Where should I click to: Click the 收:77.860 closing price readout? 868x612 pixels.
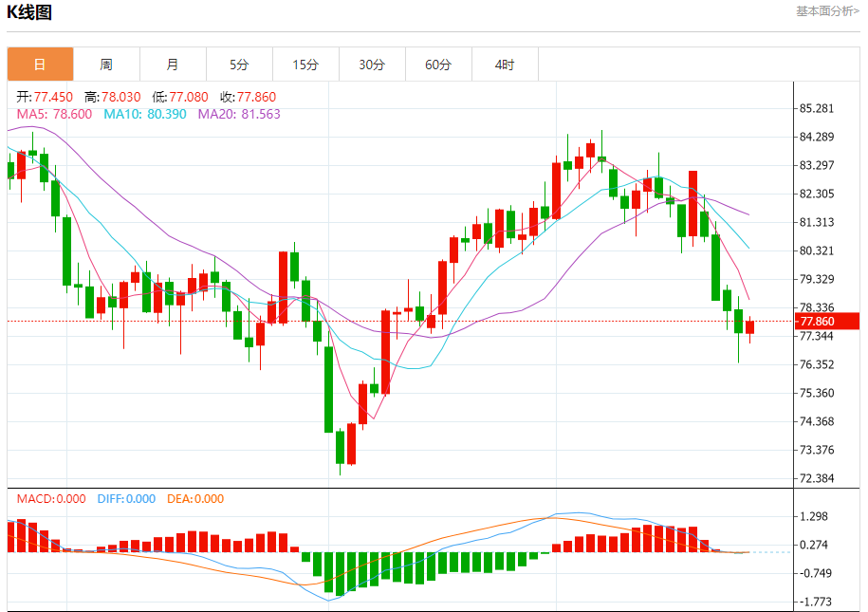pyautogui.click(x=248, y=97)
